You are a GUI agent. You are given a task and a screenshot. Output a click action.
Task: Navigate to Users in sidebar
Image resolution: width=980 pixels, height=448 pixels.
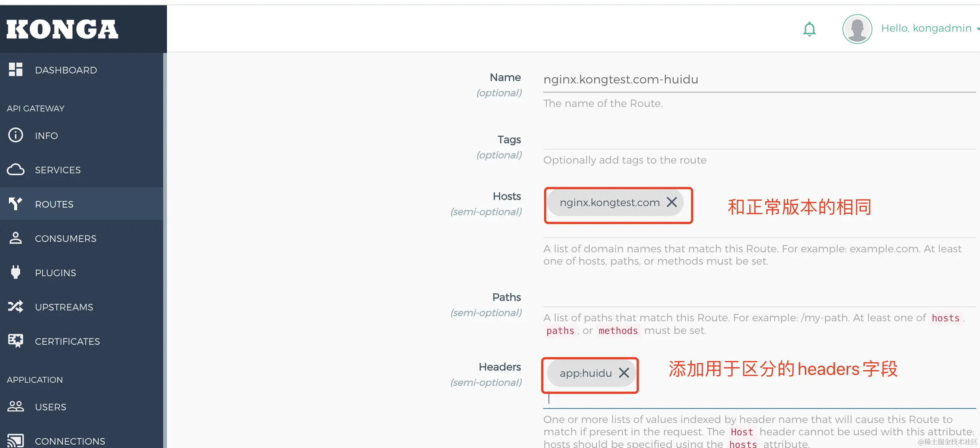(x=50, y=407)
